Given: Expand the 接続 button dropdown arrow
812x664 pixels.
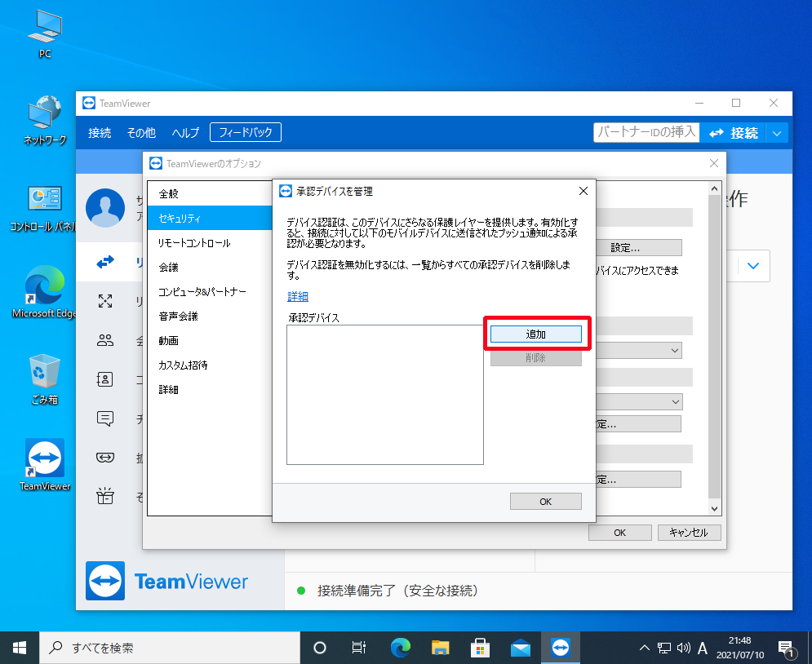Looking at the screenshot, I should point(778,133).
